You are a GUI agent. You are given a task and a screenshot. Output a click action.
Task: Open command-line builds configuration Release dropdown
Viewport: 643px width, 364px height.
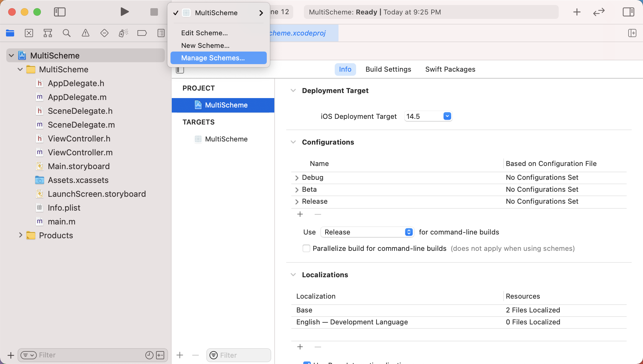pyautogui.click(x=367, y=232)
